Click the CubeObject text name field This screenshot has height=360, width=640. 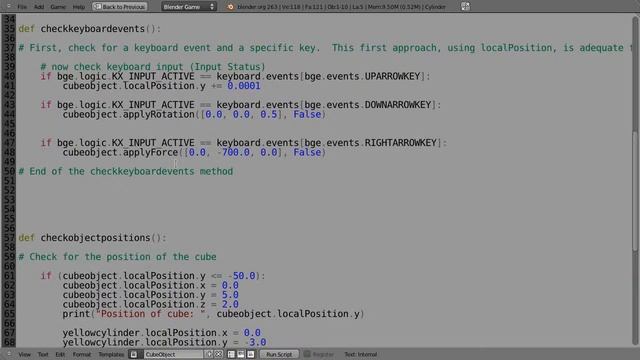point(173,354)
